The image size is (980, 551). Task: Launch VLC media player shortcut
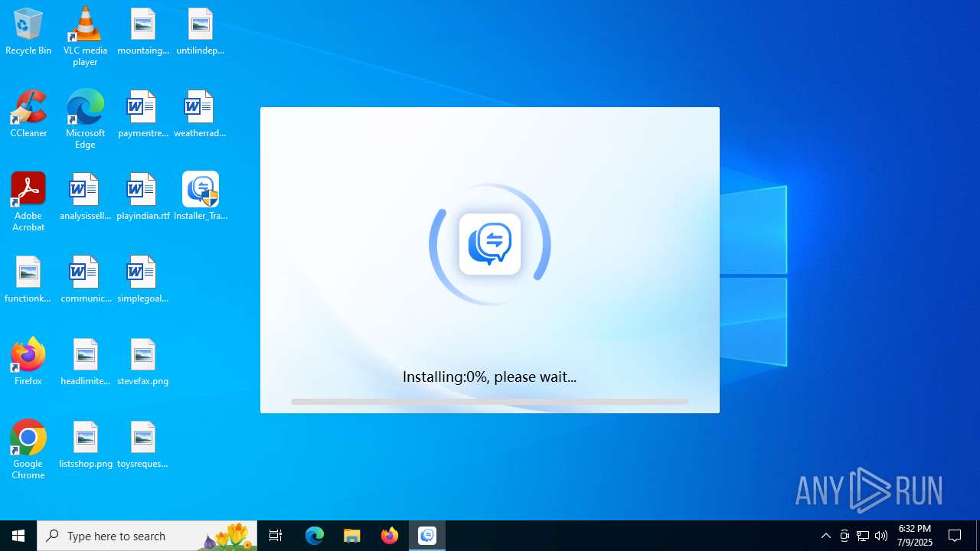pos(85,37)
